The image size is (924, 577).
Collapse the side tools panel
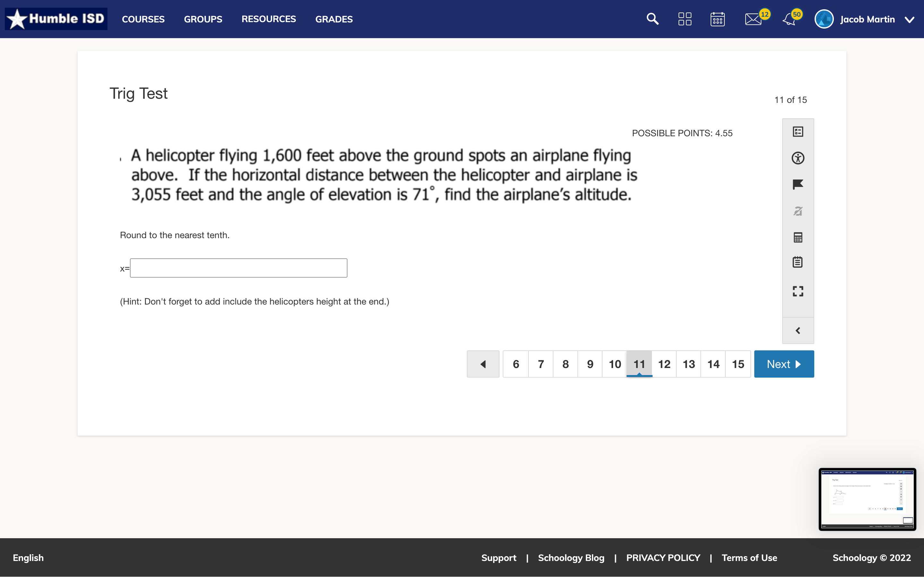(798, 330)
